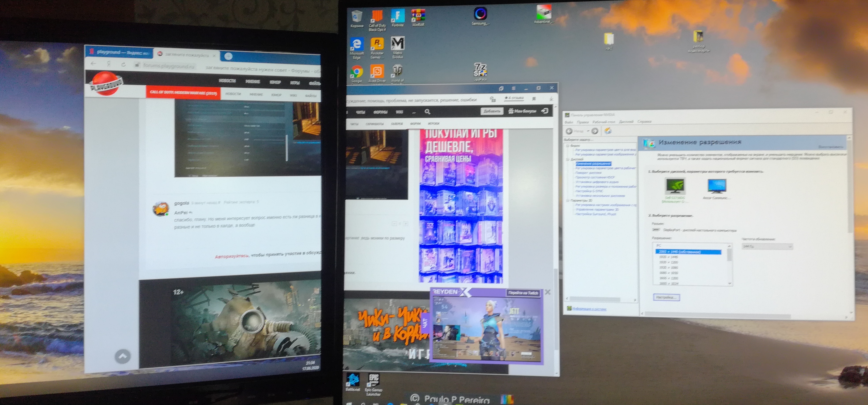The image size is (868, 405).
Task: Select the Dell monitor with NVIDIA logo
Action: (675, 186)
